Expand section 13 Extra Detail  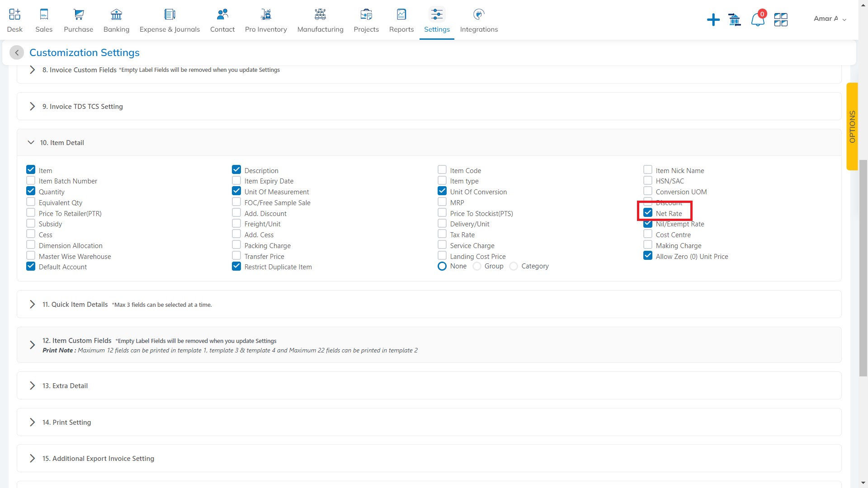point(33,385)
